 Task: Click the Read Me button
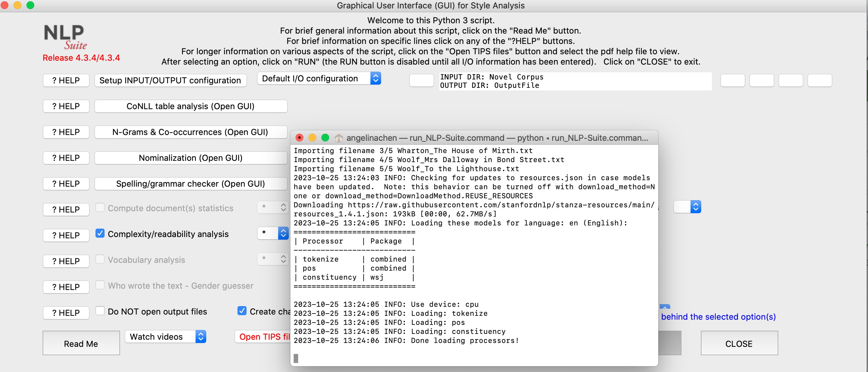81,343
